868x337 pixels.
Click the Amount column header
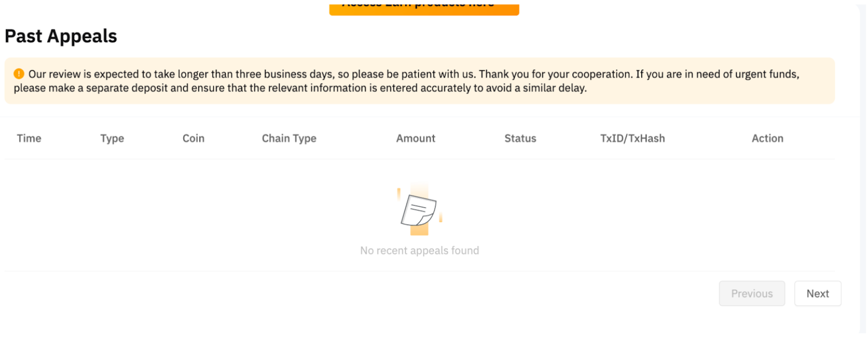415,138
